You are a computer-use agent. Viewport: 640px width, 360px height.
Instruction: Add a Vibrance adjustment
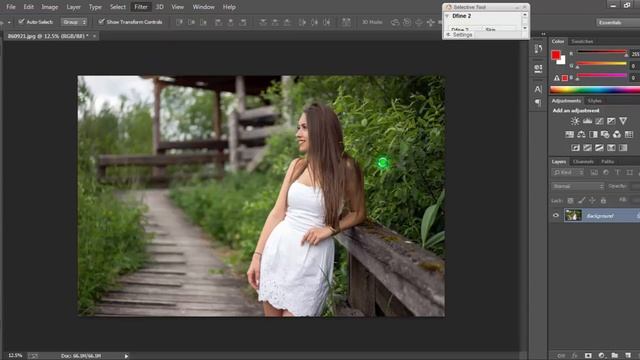coord(623,121)
